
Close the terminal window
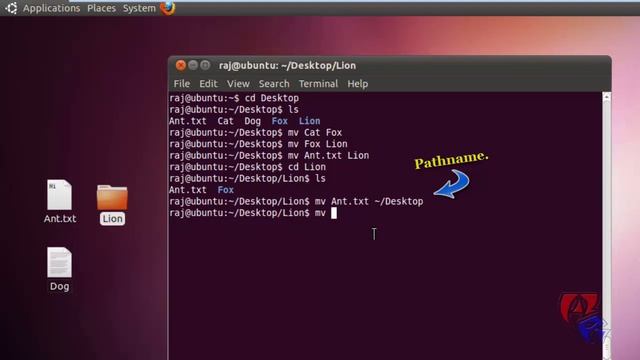tap(180, 65)
